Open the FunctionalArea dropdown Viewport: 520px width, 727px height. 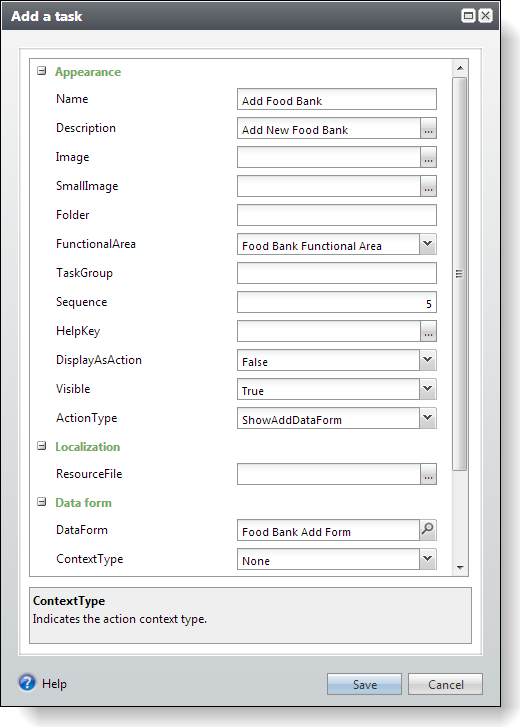(428, 244)
